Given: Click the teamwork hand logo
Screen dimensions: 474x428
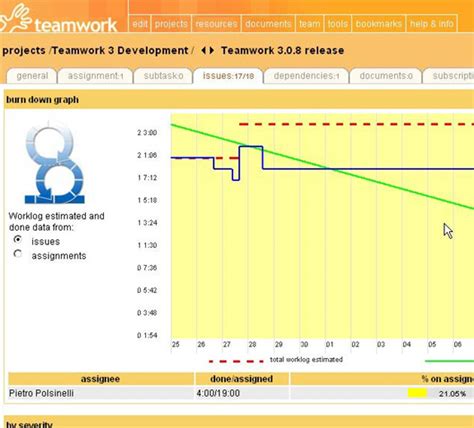Looking at the screenshot, I should (15, 17).
